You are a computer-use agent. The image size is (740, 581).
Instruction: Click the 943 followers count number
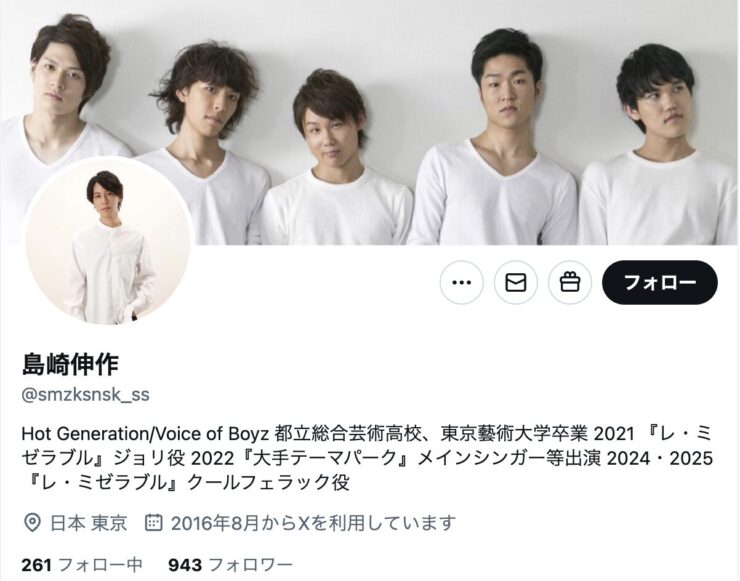(x=185, y=564)
